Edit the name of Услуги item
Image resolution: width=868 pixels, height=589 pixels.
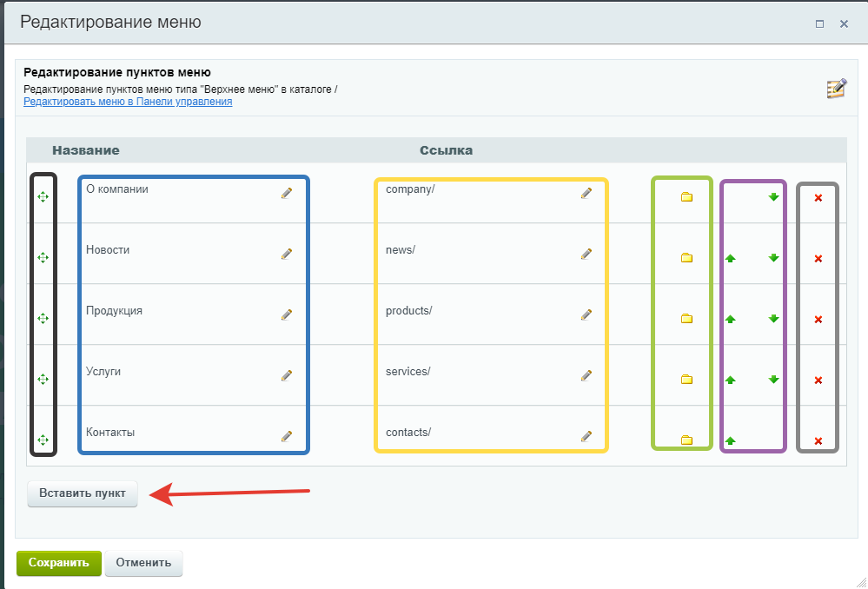(286, 375)
